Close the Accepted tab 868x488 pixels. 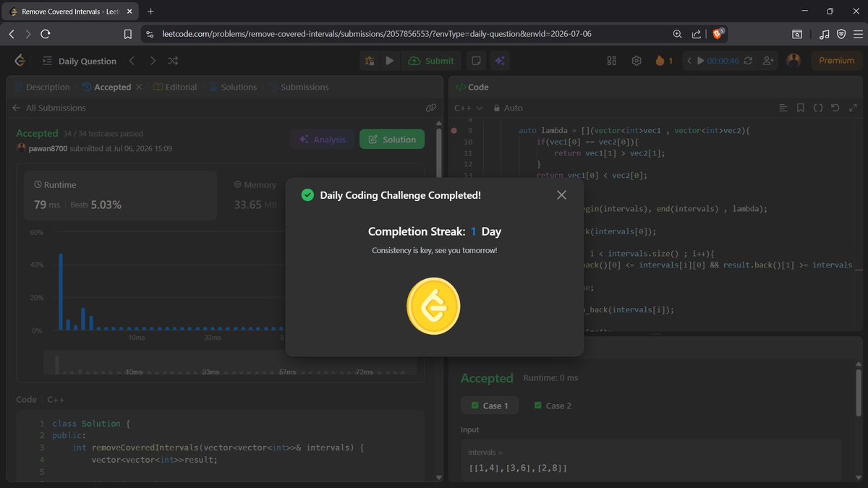[x=139, y=87]
